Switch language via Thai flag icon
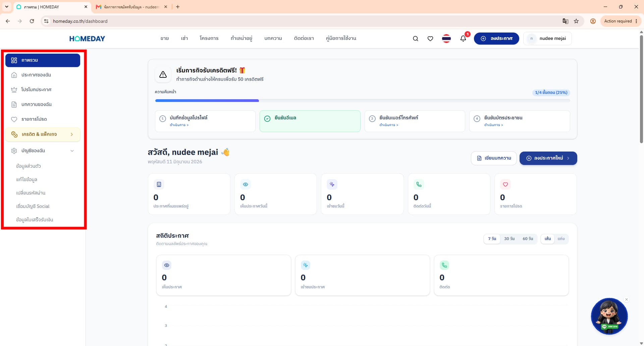This screenshot has width=644, height=346. coord(446,39)
